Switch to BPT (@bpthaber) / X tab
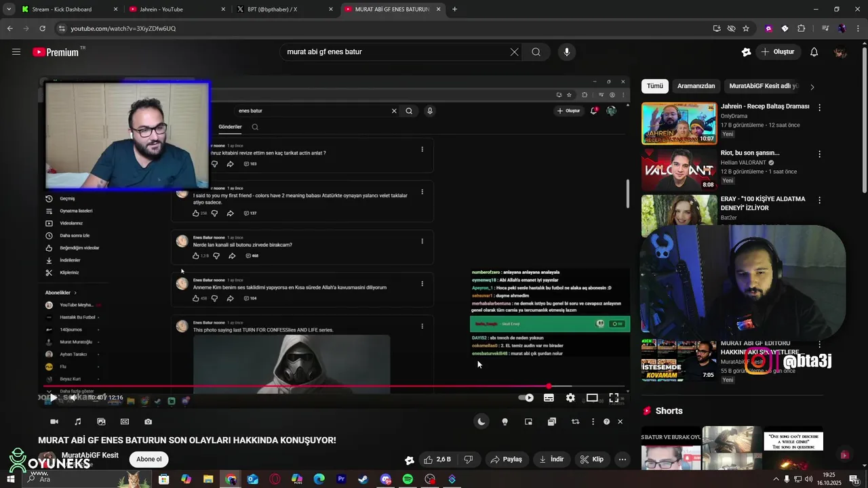 point(285,9)
